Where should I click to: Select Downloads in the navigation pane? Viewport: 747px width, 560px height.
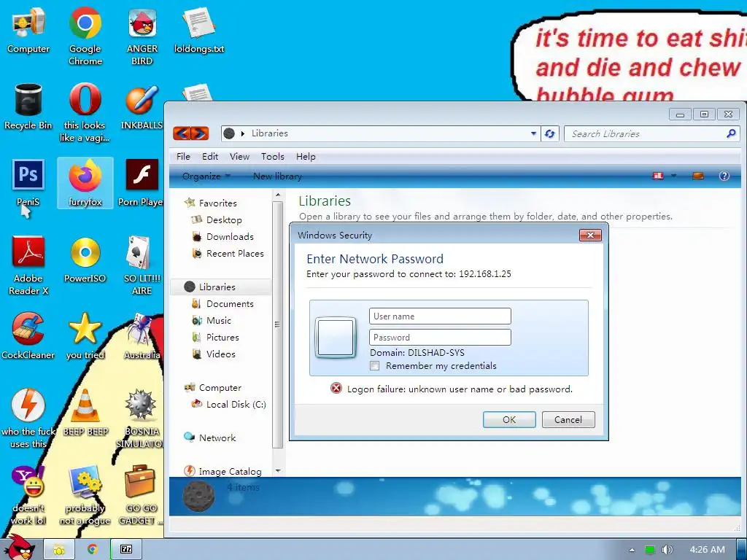pyautogui.click(x=230, y=237)
